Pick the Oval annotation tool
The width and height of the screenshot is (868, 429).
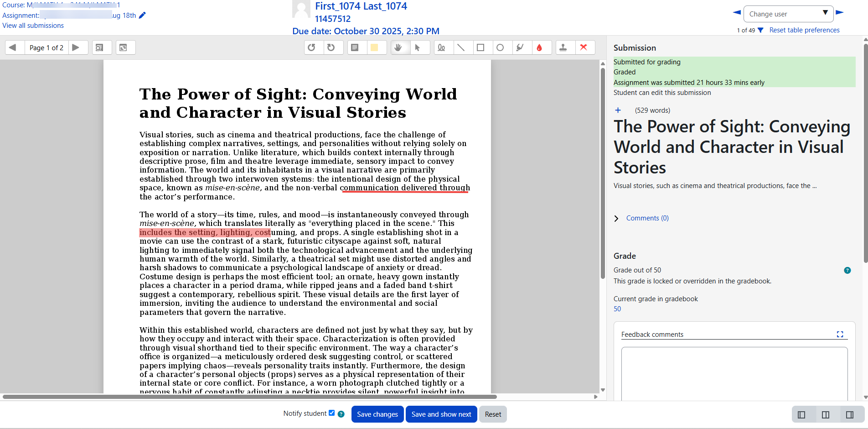[x=500, y=47]
